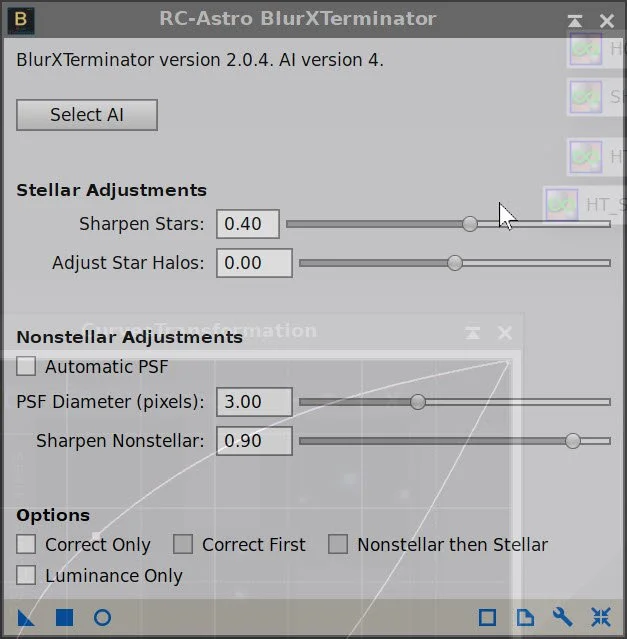The height and width of the screenshot is (639, 627).
Task: Click the Sharpen Stars slider handle
Action: point(470,224)
